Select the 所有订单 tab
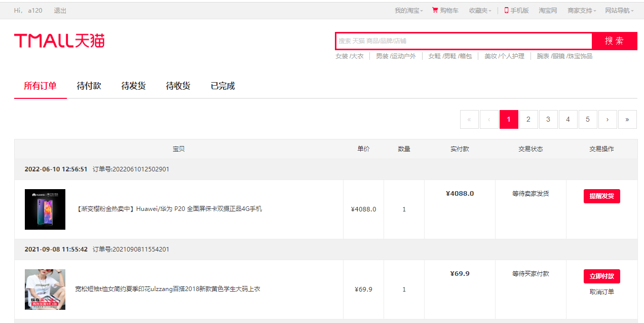The height and width of the screenshot is (323, 644). point(41,86)
